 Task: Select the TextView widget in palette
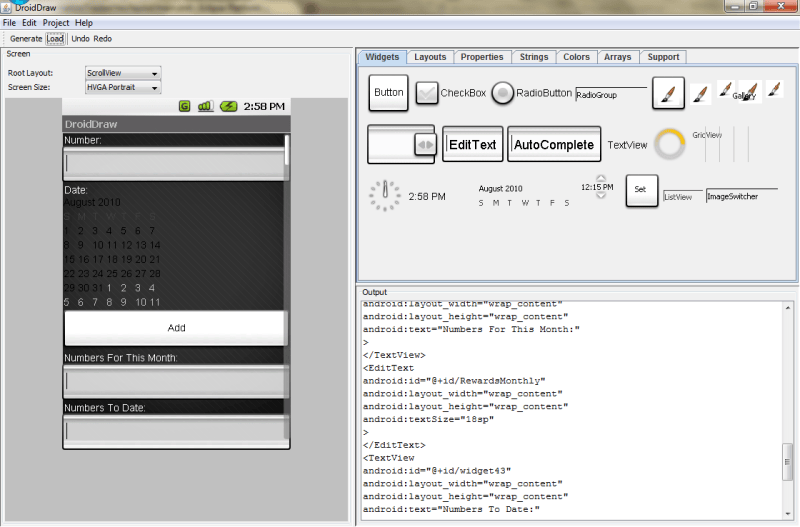(627, 145)
